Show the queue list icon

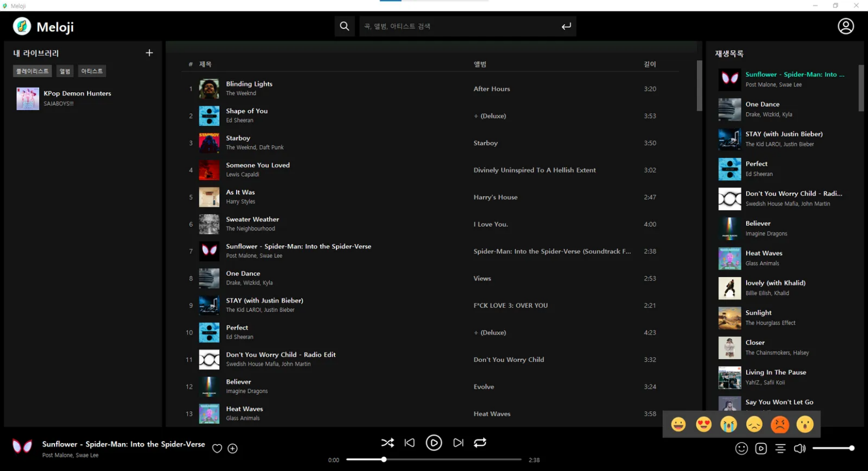pyautogui.click(x=780, y=448)
